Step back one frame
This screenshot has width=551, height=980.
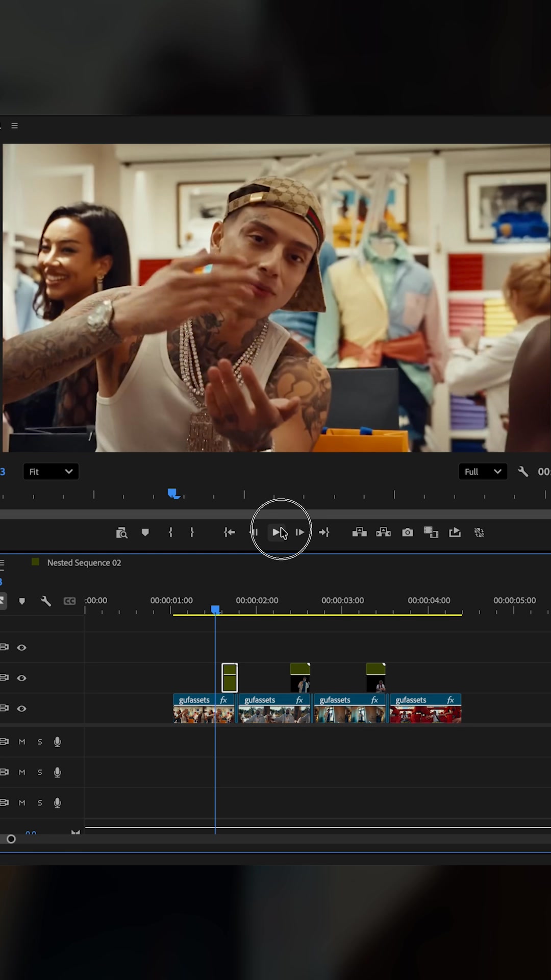click(255, 532)
